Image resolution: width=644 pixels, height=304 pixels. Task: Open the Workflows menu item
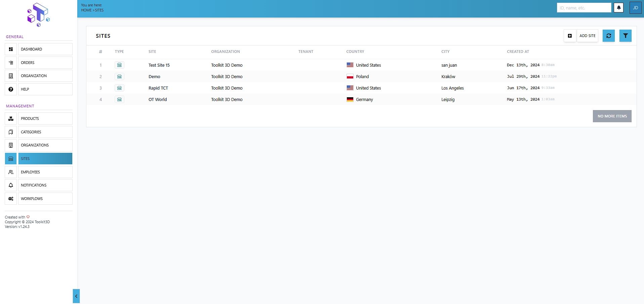click(x=45, y=199)
